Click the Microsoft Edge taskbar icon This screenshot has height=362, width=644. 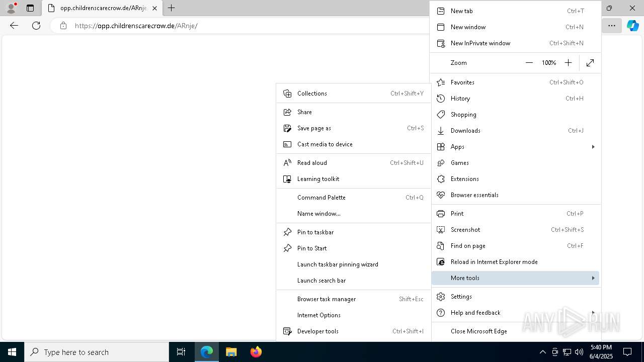tap(207, 352)
